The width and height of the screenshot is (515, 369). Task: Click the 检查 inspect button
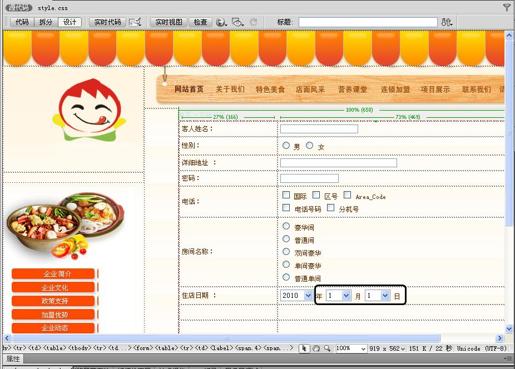[x=200, y=22]
